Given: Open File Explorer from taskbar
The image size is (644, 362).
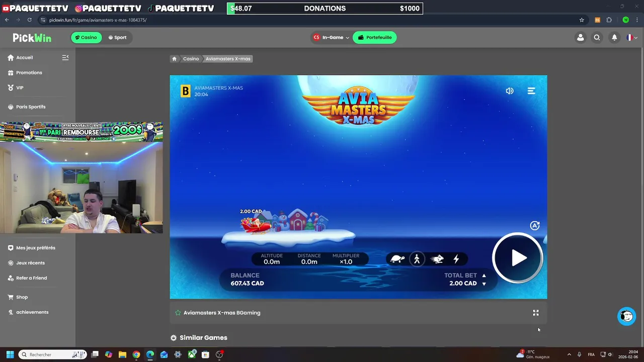Looking at the screenshot, I should pyautogui.click(x=122, y=354).
